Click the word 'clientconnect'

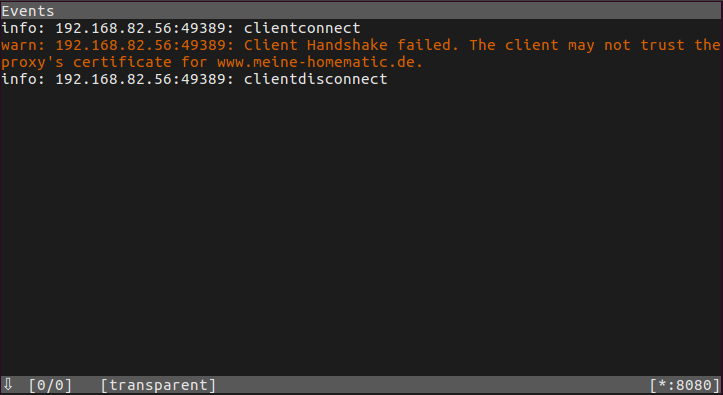pos(302,28)
